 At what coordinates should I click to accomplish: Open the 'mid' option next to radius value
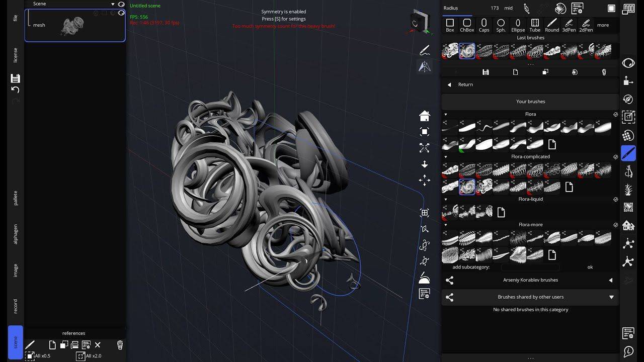[x=508, y=8]
